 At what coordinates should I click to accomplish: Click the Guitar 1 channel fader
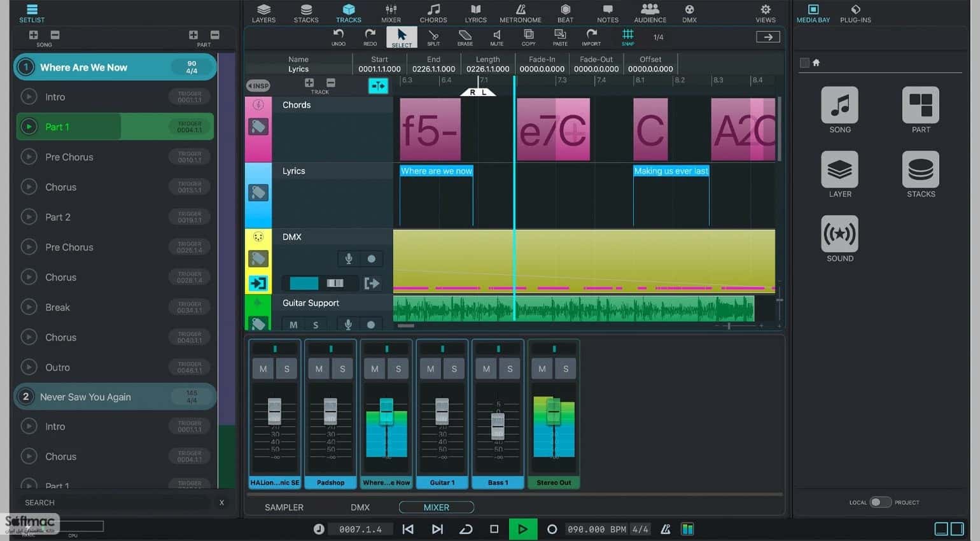[442, 411]
